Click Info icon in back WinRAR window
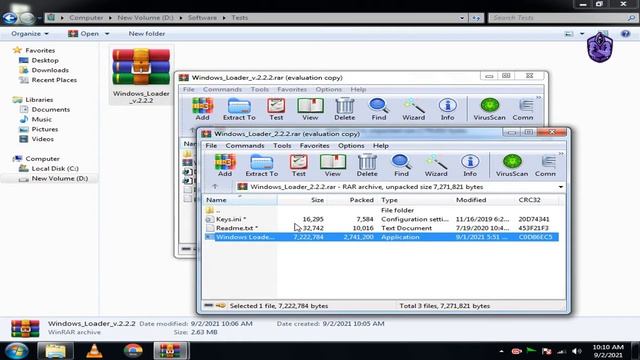This screenshot has width=640, height=360. 447,109
